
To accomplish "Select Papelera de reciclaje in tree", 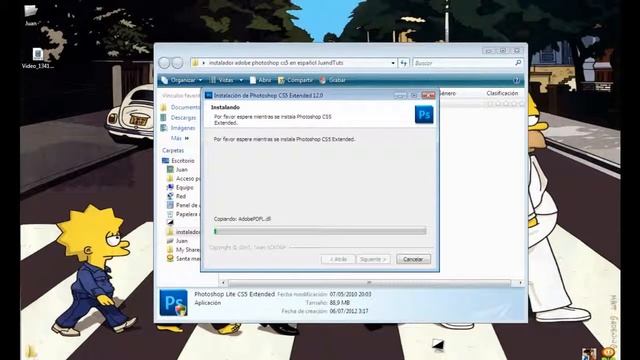I will coord(188,214).
